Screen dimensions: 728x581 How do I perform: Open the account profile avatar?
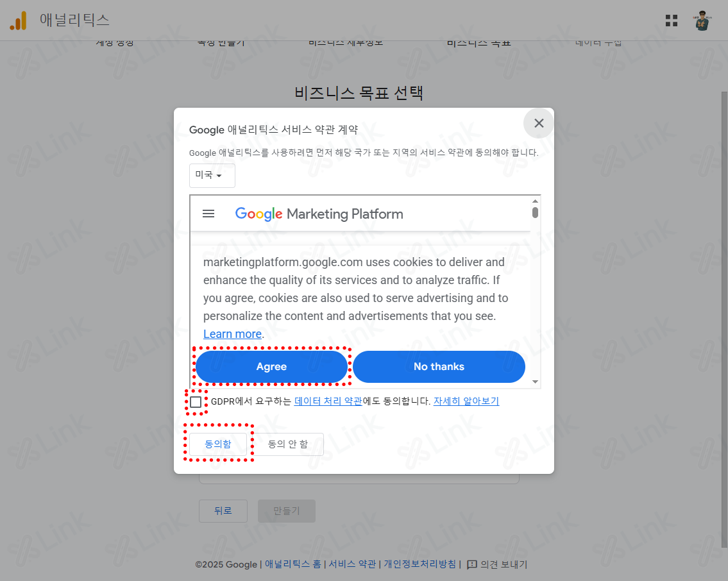[702, 21]
